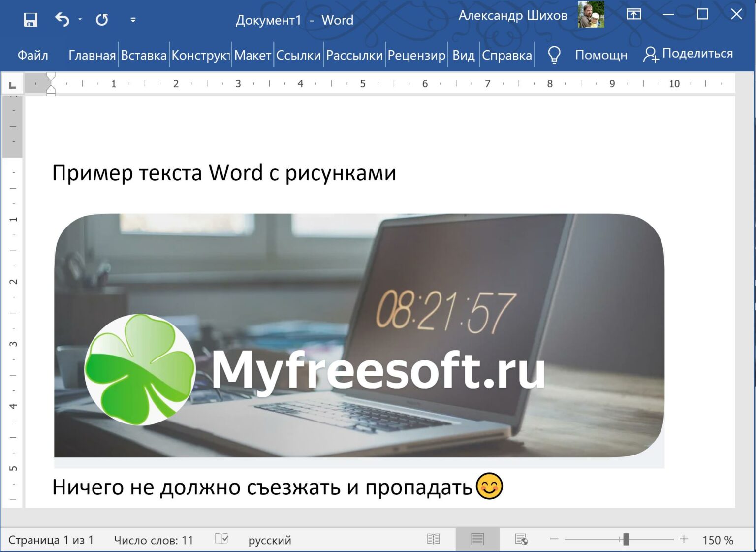Click the Поделиться share button
This screenshot has height=552, width=756.
click(x=688, y=54)
